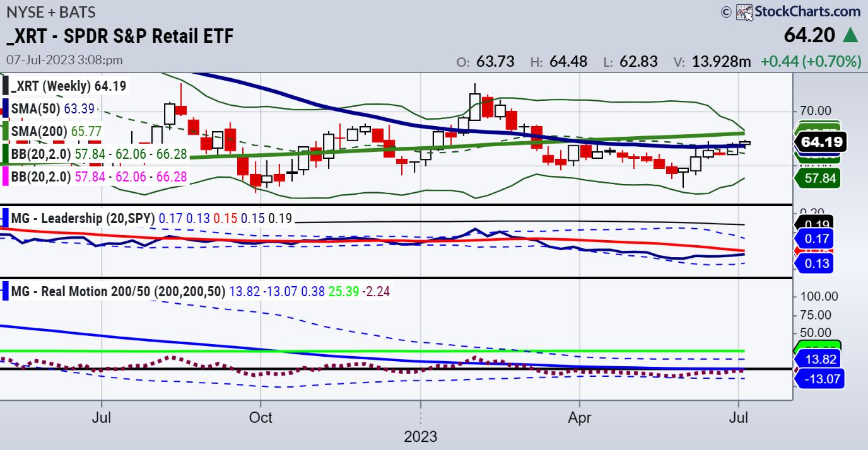Click the last price 64.20 at top
This screenshot has width=868, height=450.
pyautogui.click(x=809, y=35)
